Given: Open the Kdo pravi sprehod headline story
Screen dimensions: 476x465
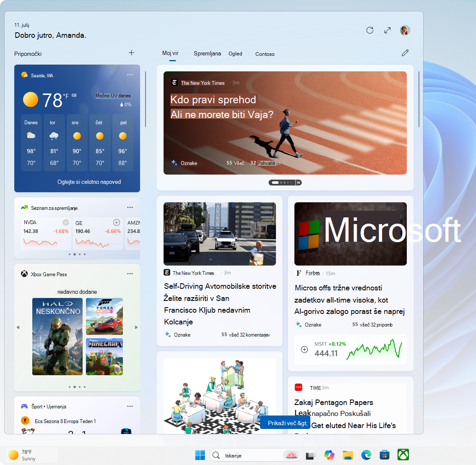Looking at the screenshot, I should (222, 107).
